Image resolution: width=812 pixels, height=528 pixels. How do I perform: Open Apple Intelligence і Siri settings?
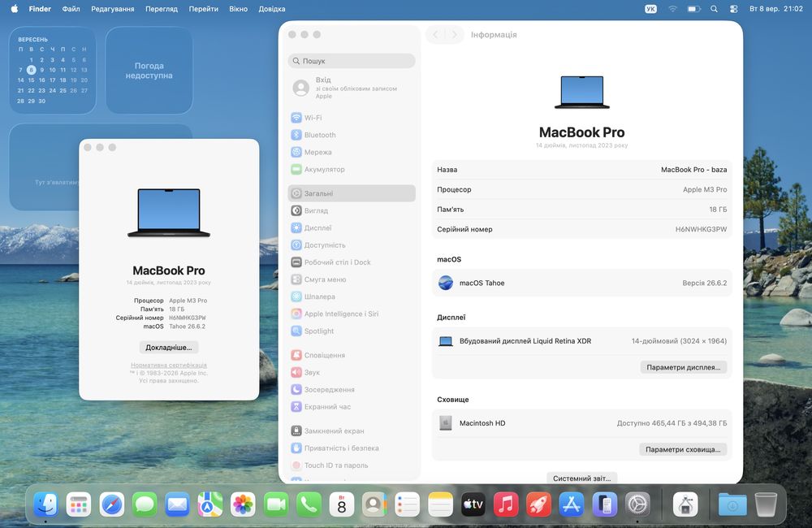click(x=352, y=314)
